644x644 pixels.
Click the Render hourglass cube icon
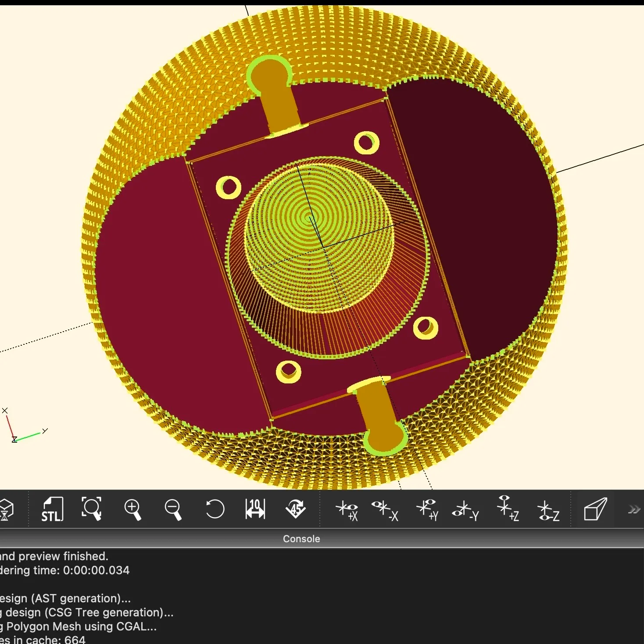6,509
